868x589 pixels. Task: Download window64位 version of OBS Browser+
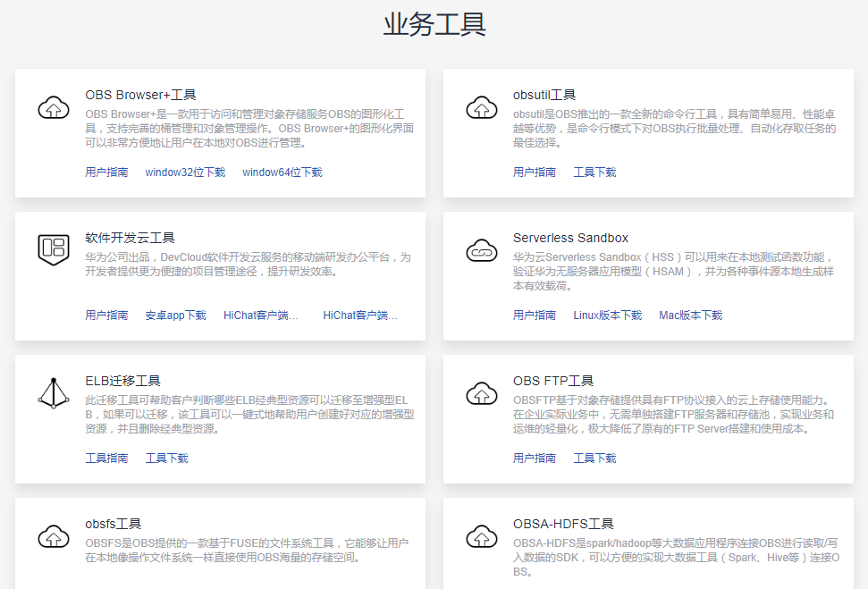(x=282, y=172)
